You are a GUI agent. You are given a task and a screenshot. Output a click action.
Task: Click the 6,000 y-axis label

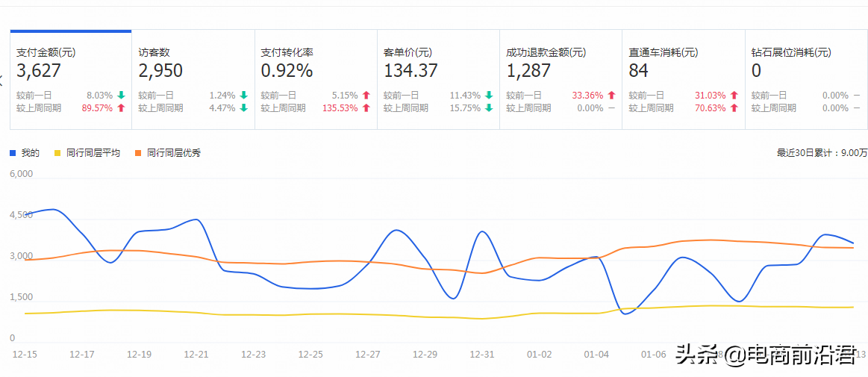[x=22, y=174]
